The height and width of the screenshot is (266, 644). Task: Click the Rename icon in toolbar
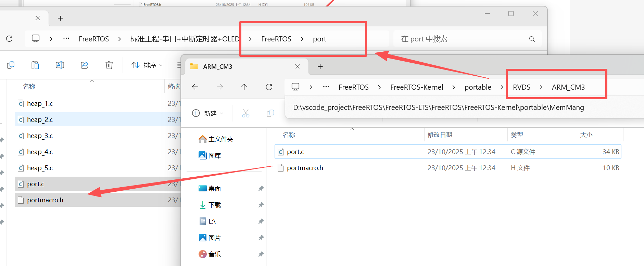click(x=60, y=65)
